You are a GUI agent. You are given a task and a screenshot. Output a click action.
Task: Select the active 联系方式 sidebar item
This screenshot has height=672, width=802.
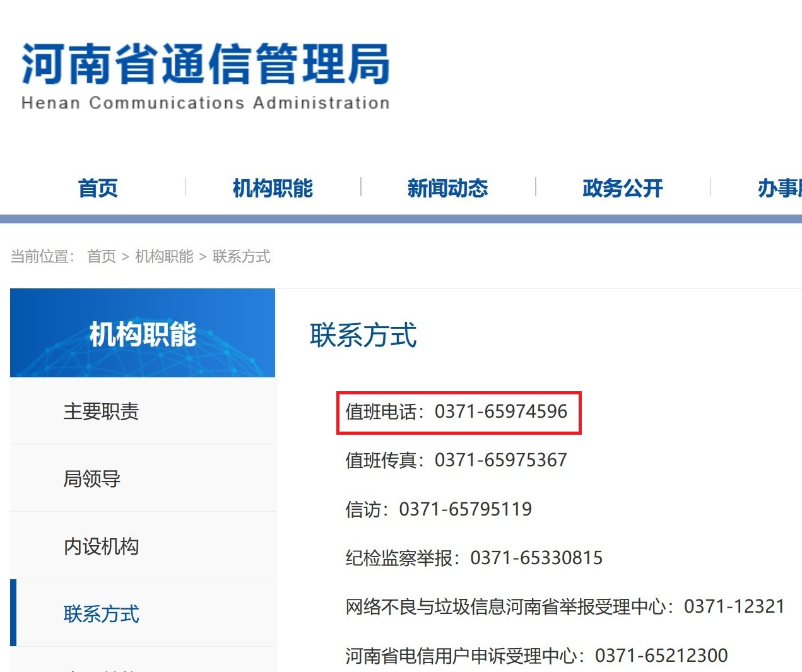pyautogui.click(x=101, y=614)
